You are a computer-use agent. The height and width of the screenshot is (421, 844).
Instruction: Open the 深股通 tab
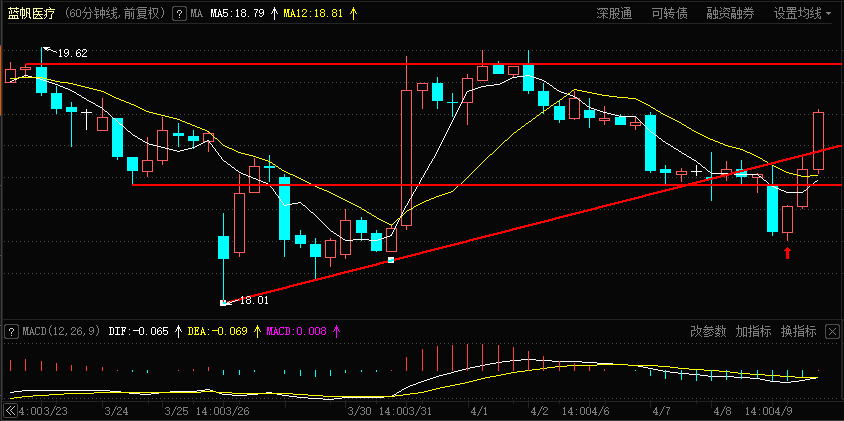pyautogui.click(x=614, y=14)
